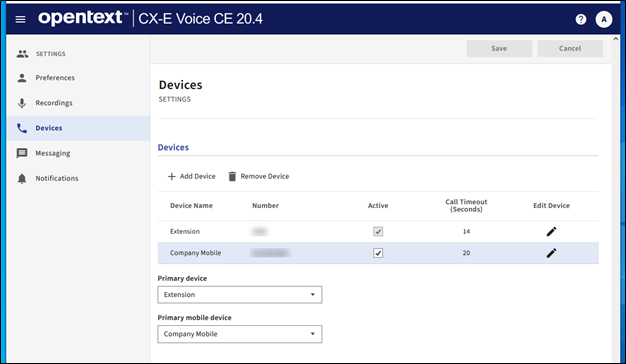Open the hamburger navigation menu
The image size is (626, 364).
[20, 19]
